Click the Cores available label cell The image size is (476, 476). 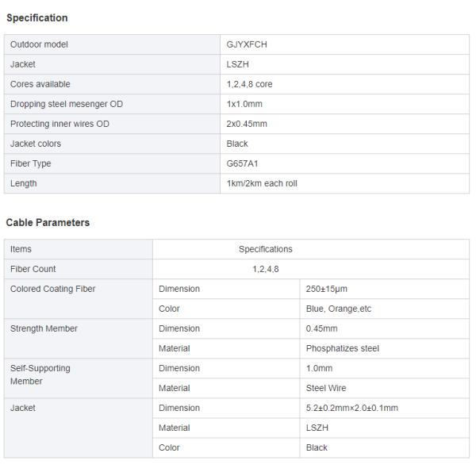point(40,84)
